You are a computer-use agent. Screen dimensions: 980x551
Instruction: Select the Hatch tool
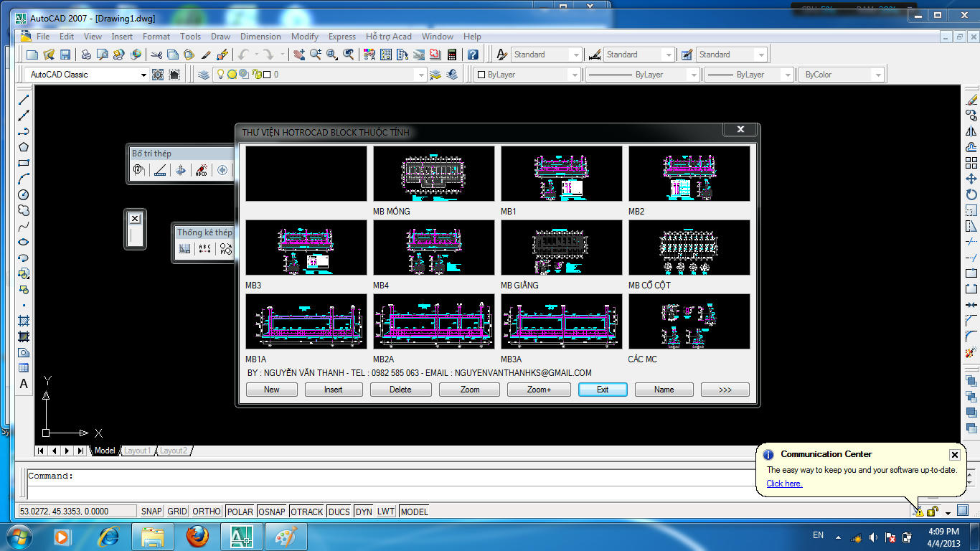pos(24,321)
